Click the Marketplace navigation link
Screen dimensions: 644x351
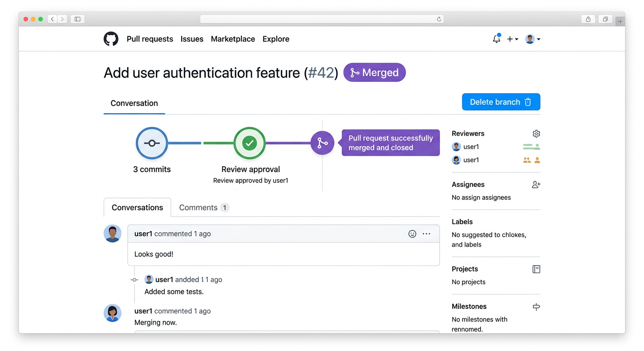(x=233, y=39)
